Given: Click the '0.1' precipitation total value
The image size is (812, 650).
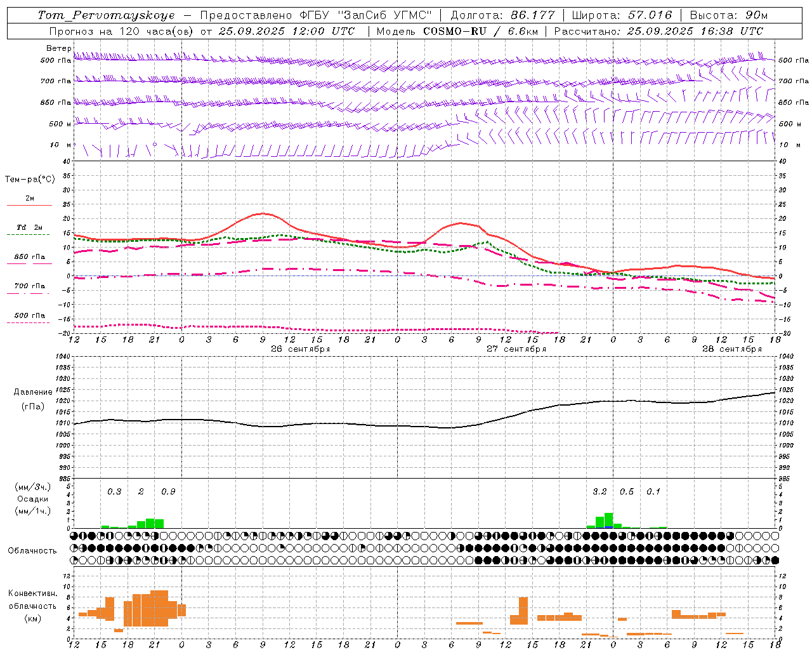Looking at the screenshot, I should (x=653, y=492).
